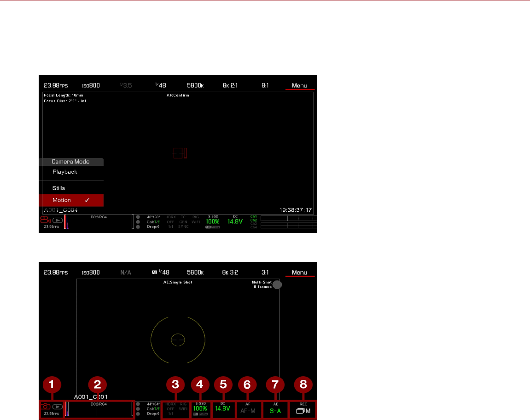Tap the f/3.5 aperture value
Screen dimensions: 530x420
(x=126, y=86)
